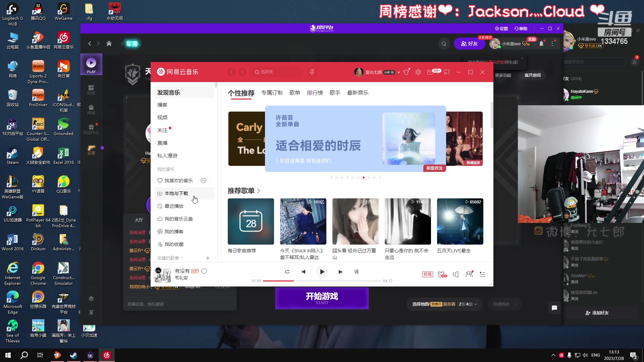The width and height of the screenshot is (644, 362).
Task: Open the sound effects icon marked NEW
Action: coord(442,275)
